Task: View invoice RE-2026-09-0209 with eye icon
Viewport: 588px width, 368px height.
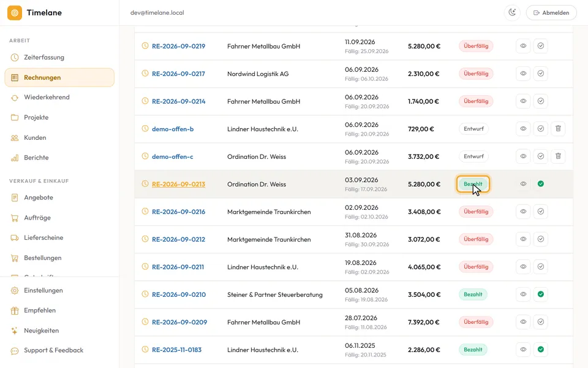Action: pos(523,322)
